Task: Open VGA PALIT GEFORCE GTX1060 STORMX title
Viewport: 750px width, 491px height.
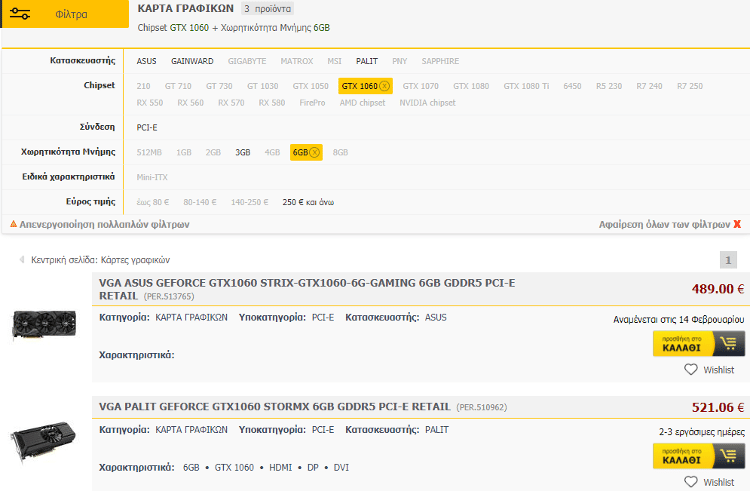Action: point(275,407)
